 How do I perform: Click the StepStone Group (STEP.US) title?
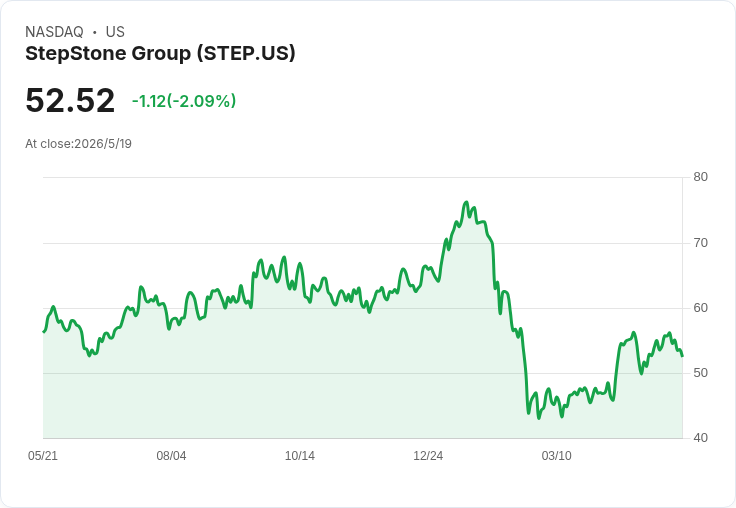(160, 54)
